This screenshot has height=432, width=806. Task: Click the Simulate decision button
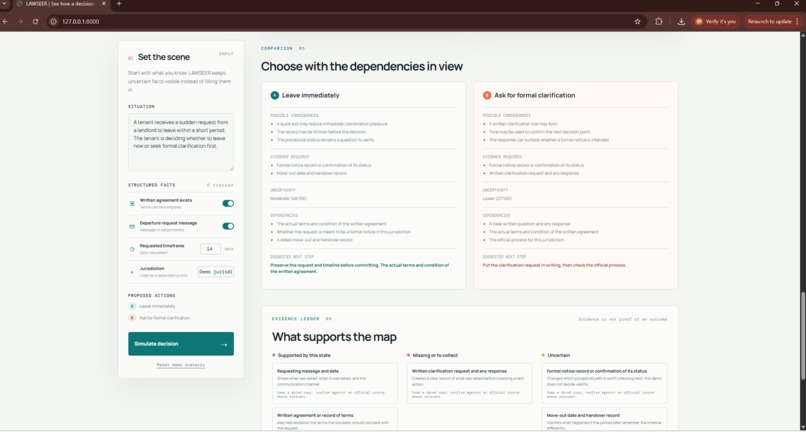[181, 344]
